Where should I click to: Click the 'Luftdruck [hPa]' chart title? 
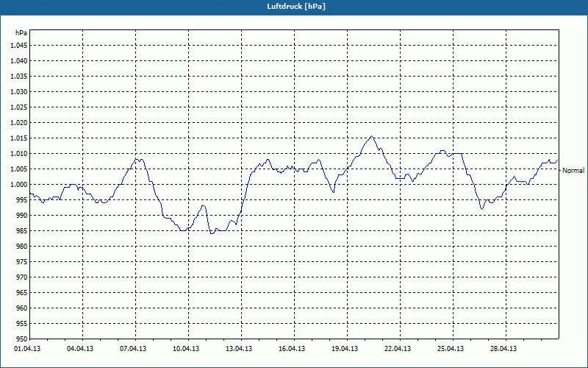pos(296,7)
